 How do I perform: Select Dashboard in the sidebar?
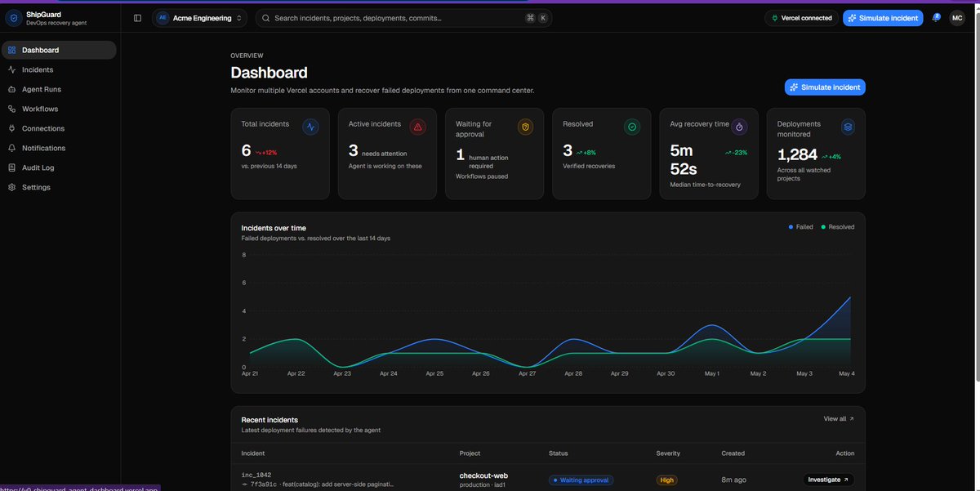59,50
